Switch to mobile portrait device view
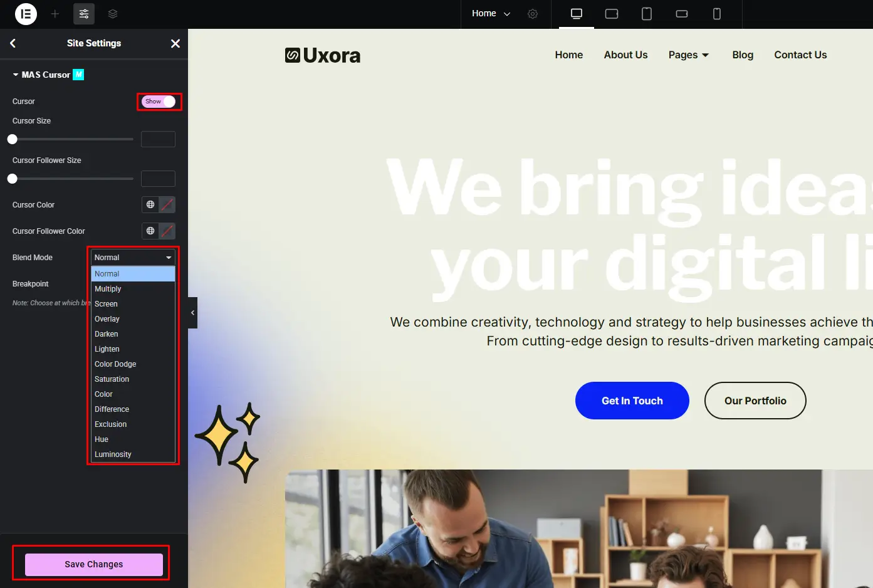The image size is (873, 588). [x=717, y=14]
